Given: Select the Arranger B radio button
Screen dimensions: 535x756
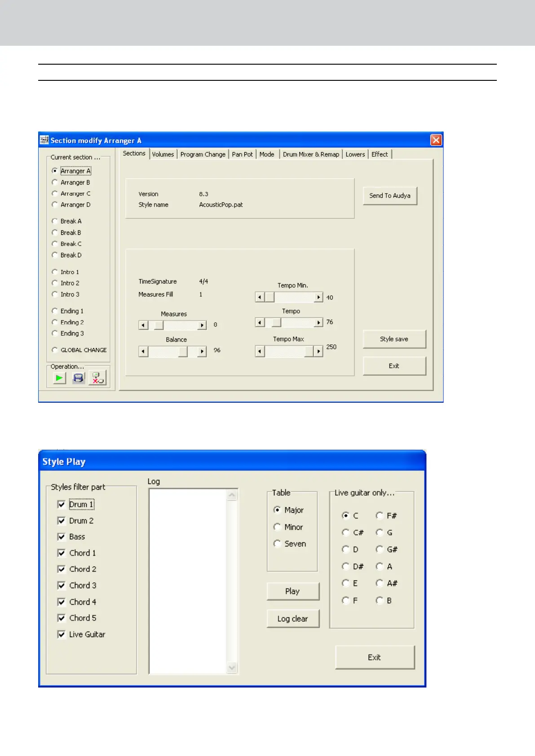Looking at the screenshot, I should (55, 182).
